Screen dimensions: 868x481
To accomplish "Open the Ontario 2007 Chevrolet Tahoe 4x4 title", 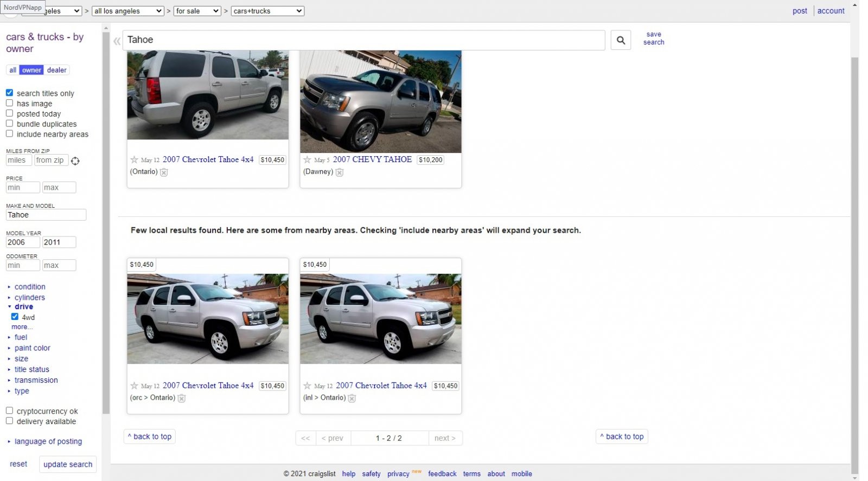I will coord(208,159).
